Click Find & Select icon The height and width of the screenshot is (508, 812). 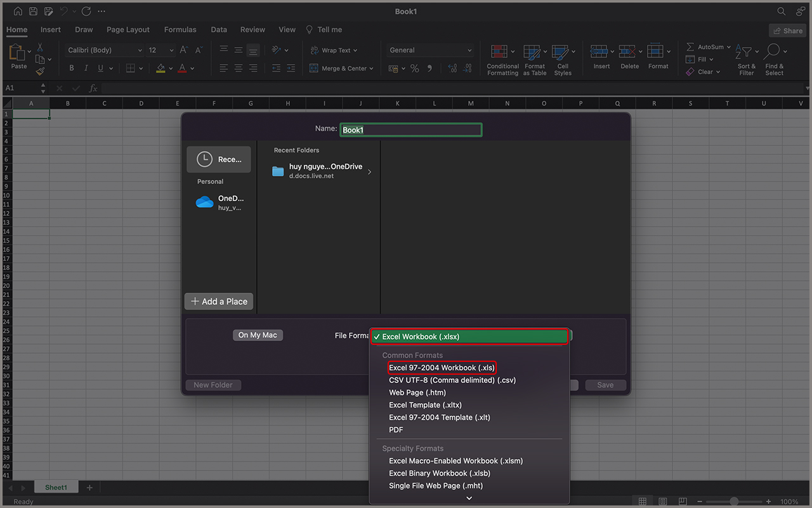click(x=772, y=52)
